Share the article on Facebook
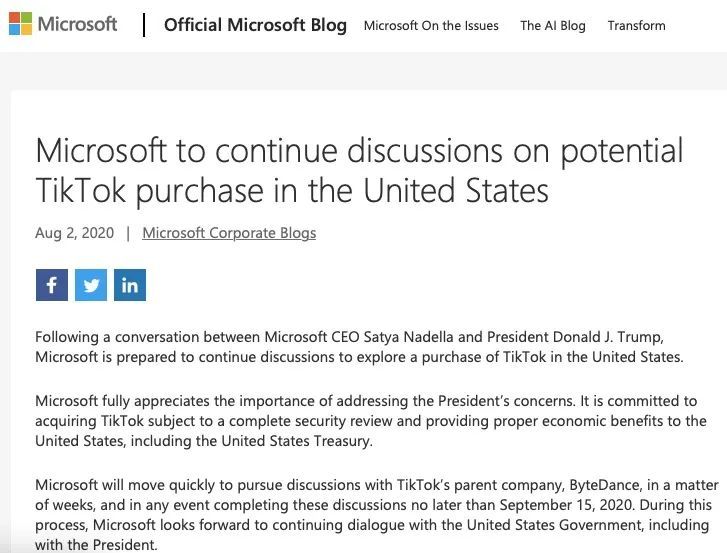Screen dimensions: 727x553 52,285
